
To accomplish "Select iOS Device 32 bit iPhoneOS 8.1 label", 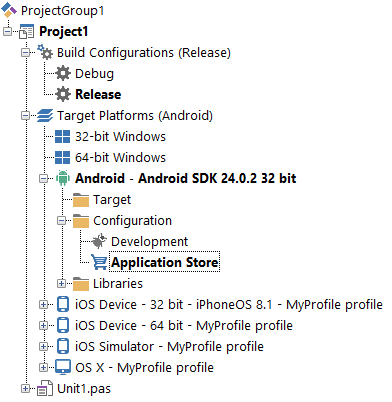I will click(x=229, y=305).
